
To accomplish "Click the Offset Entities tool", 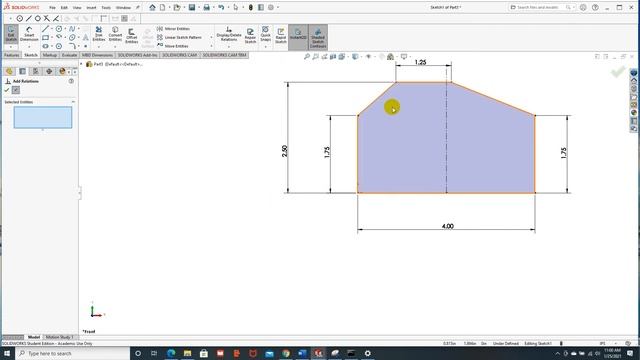I will pyautogui.click(x=131, y=36).
